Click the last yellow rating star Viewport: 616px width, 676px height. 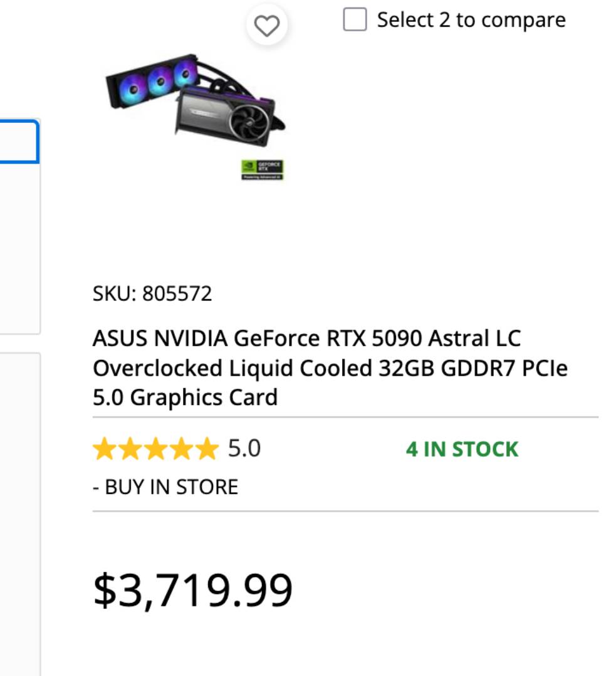tap(206, 450)
